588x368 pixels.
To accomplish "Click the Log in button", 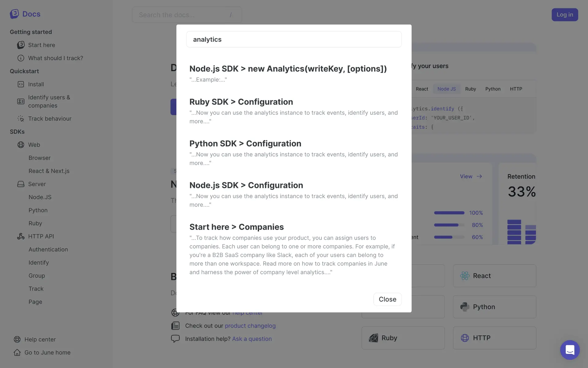I will click(564, 15).
